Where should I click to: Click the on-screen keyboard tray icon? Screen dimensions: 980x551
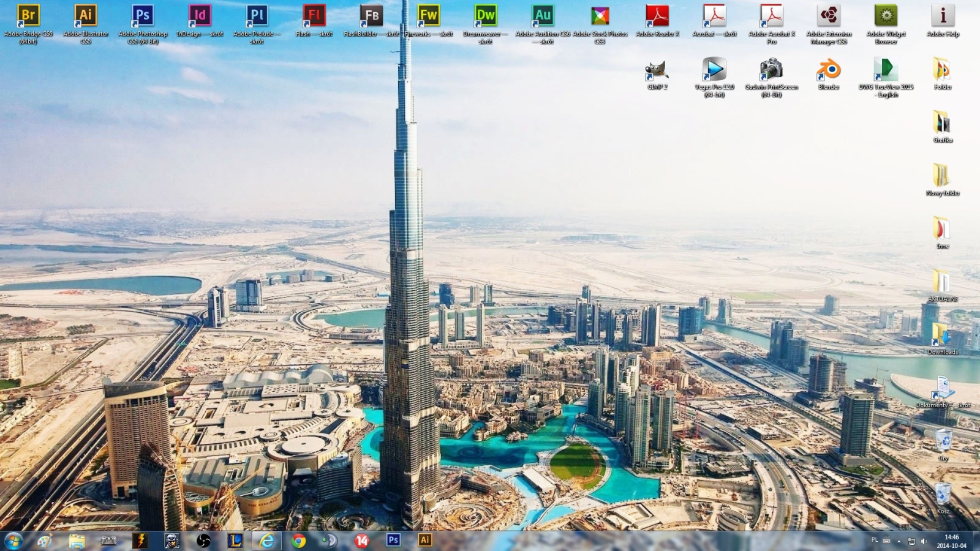[886, 541]
